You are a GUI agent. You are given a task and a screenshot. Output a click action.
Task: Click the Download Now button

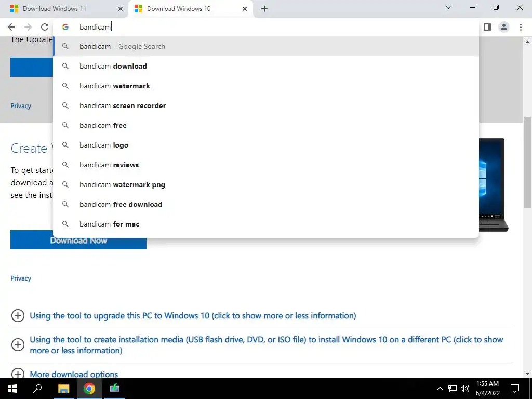pyautogui.click(x=78, y=243)
